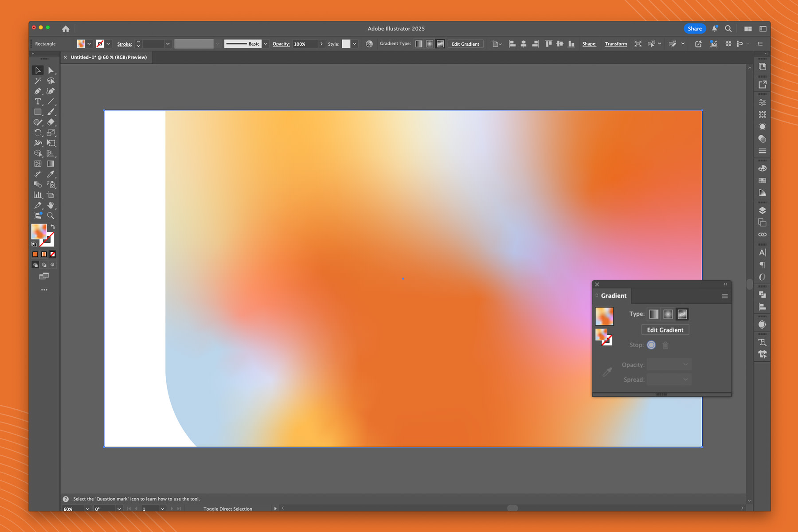Select the Rectangle tool

click(38, 112)
